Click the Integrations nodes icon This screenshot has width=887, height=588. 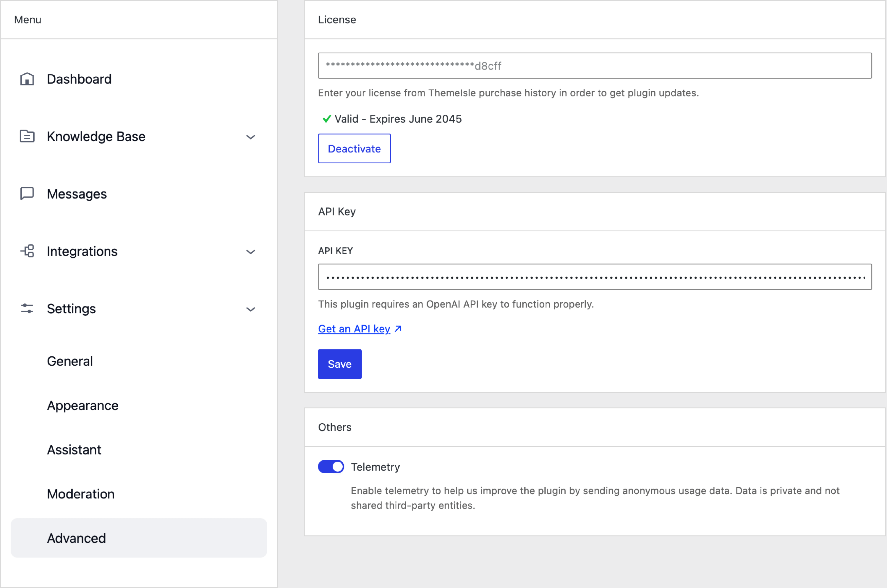point(27,251)
